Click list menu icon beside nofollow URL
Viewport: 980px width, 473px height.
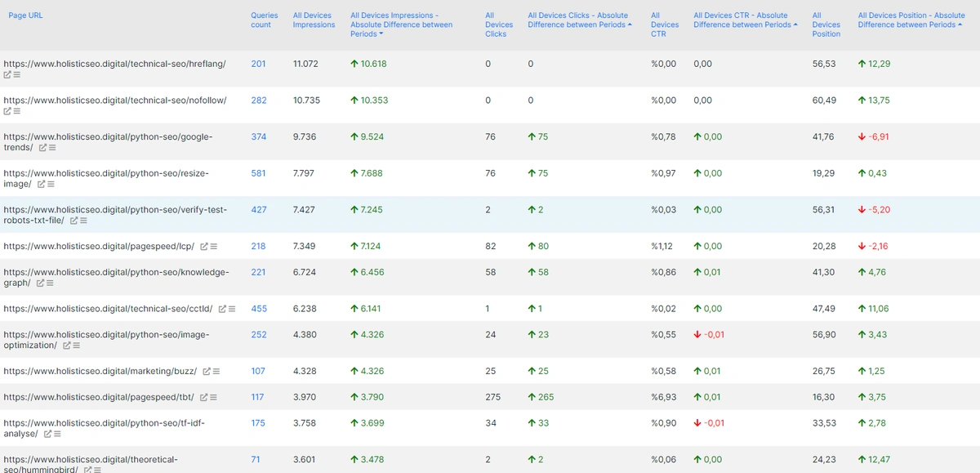click(x=17, y=112)
